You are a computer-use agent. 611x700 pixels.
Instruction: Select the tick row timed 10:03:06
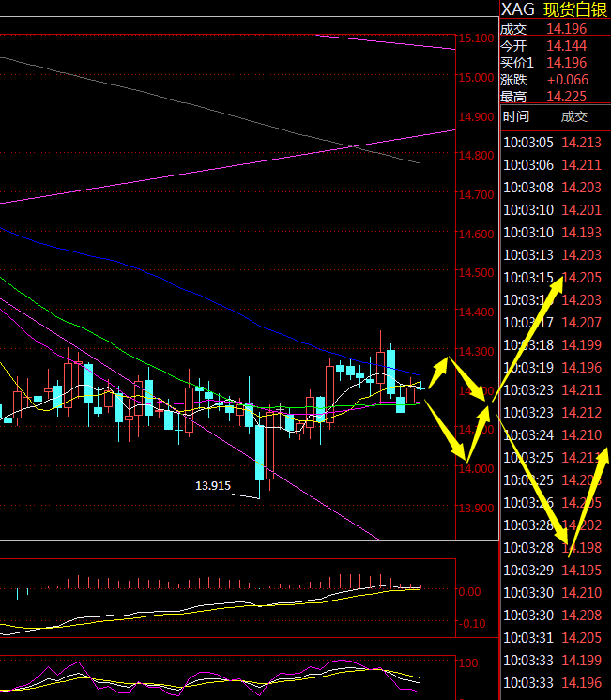tap(553, 165)
